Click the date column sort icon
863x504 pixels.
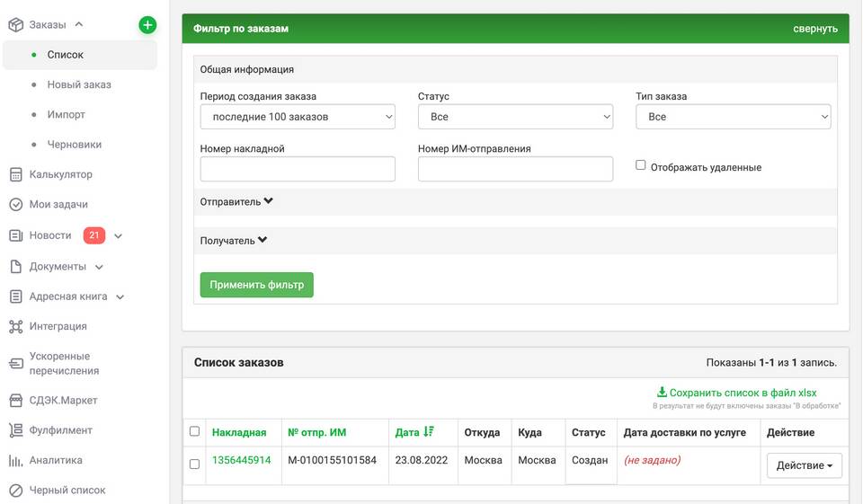429,432
